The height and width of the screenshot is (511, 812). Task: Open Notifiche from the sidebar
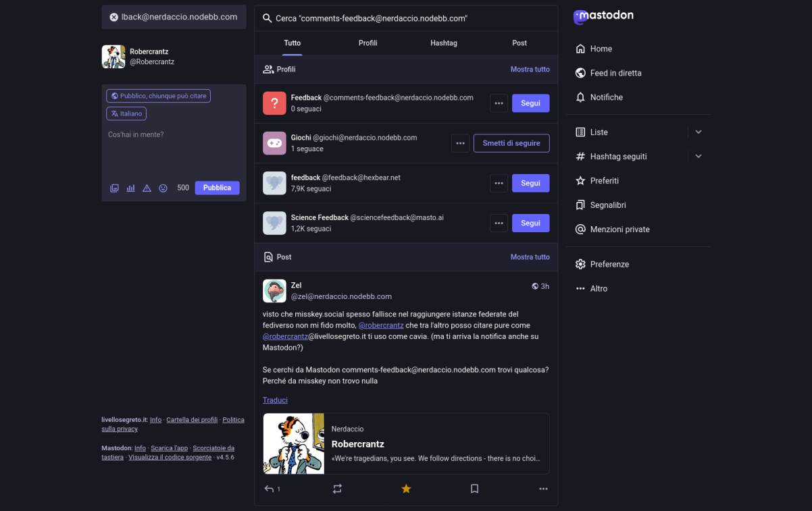pos(606,97)
